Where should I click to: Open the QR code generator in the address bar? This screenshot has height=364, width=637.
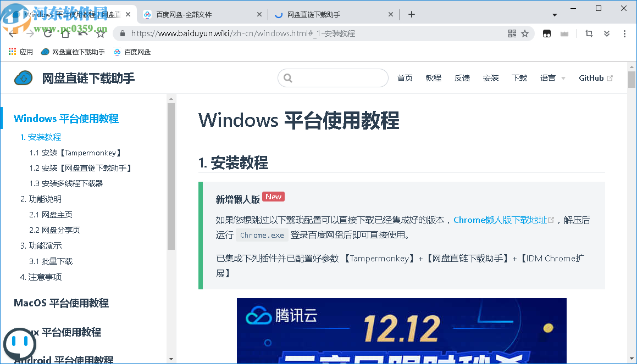click(x=512, y=33)
